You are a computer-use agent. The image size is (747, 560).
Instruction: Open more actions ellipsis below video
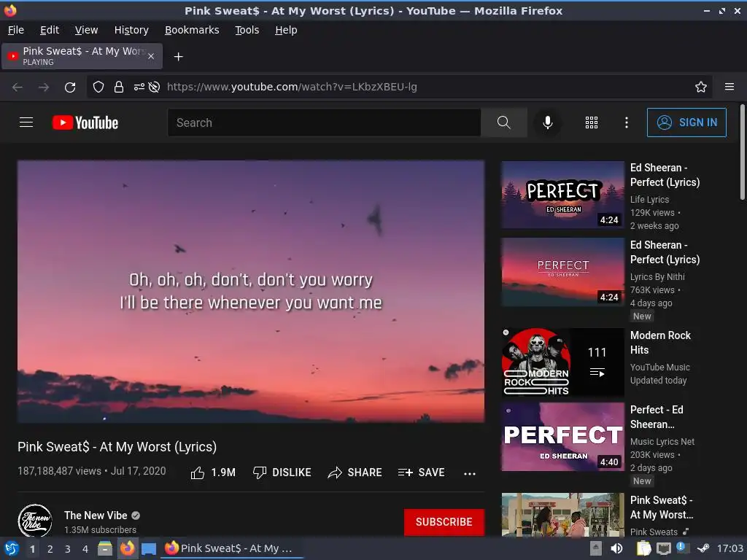pyautogui.click(x=470, y=473)
